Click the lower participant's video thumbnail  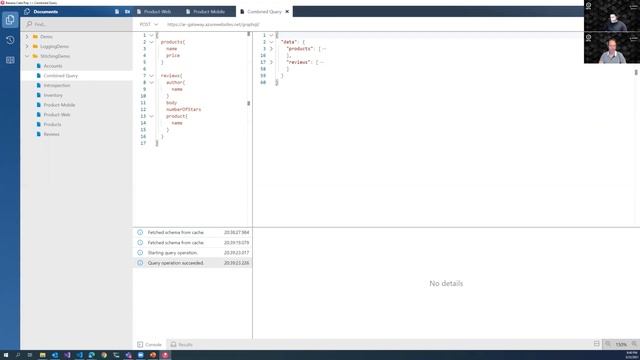click(x=612, y=48)
